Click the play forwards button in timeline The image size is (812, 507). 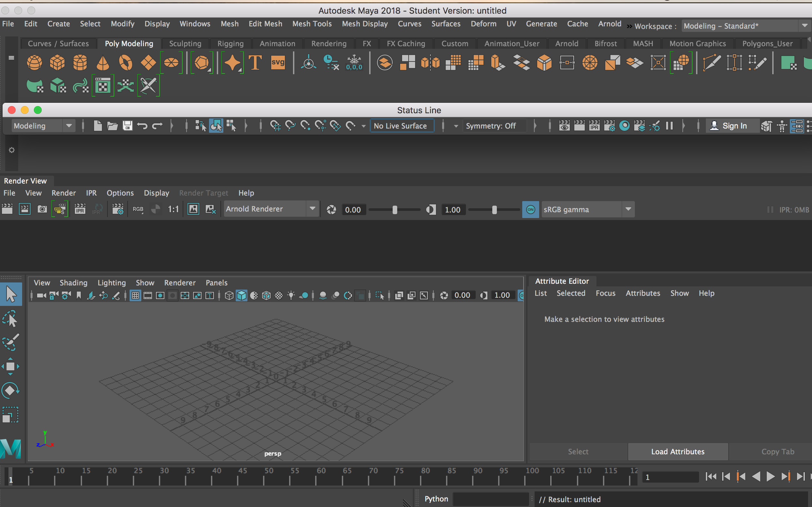pos(770,476)
